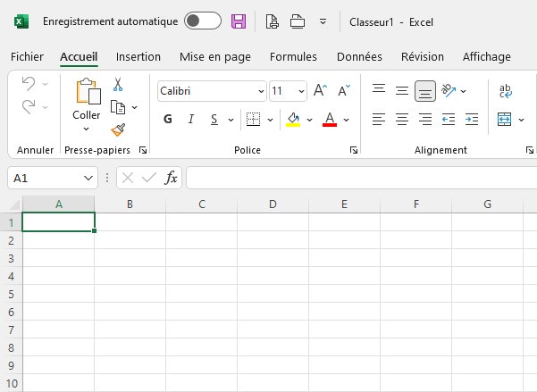Increase font size with larger A

click(320, 90)
